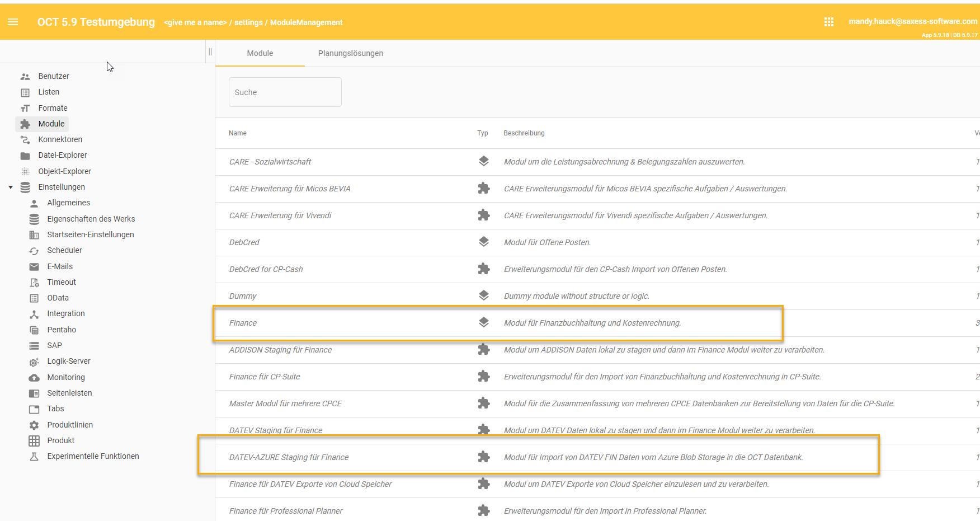Open the app launcher grid in the header
This screenshot has width=980, height=521.
click(x=829, y=21)
